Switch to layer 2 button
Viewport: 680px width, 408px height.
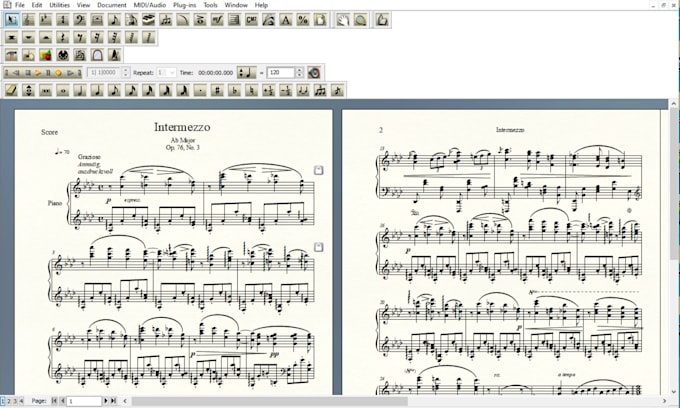(x=10, y=401)
